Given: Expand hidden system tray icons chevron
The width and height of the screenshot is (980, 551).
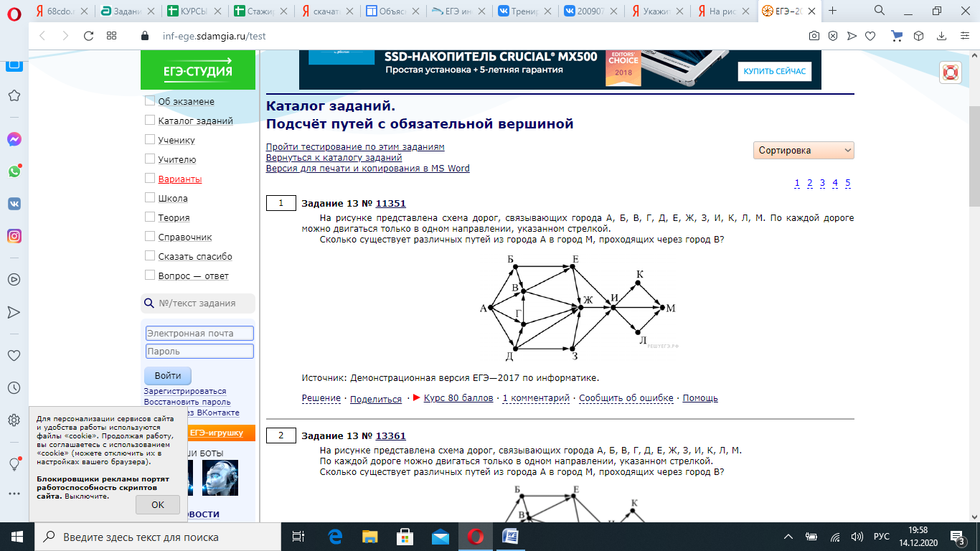Looking at the screenshot, I should tap(788, 537).
